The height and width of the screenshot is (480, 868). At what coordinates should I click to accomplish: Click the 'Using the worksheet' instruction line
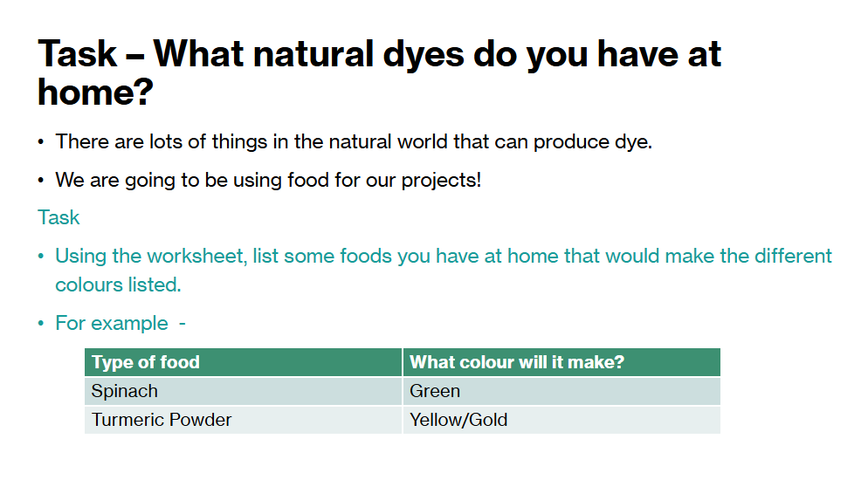pos(444,256)
